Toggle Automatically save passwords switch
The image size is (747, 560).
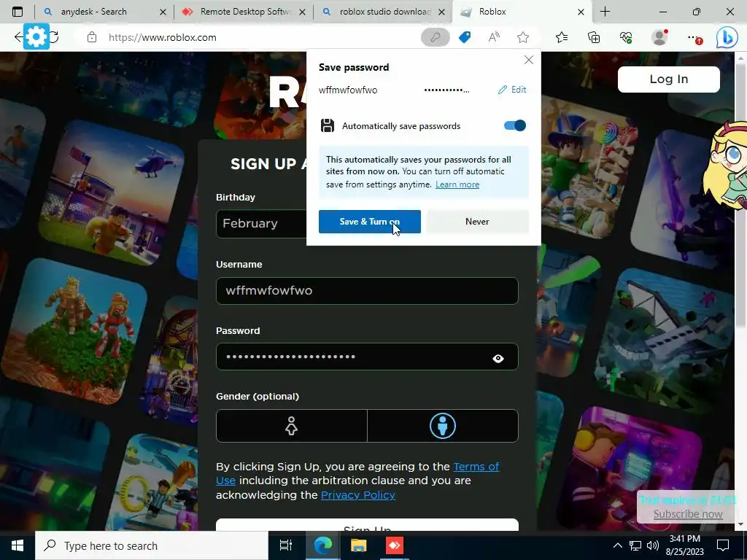[x=514, y=125]
